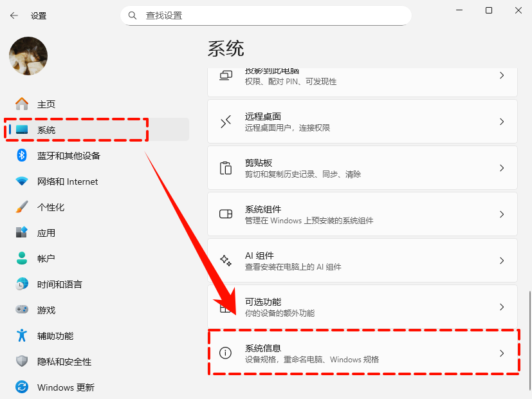
Task: Minimize the Settings window
Action: [459, 10]
